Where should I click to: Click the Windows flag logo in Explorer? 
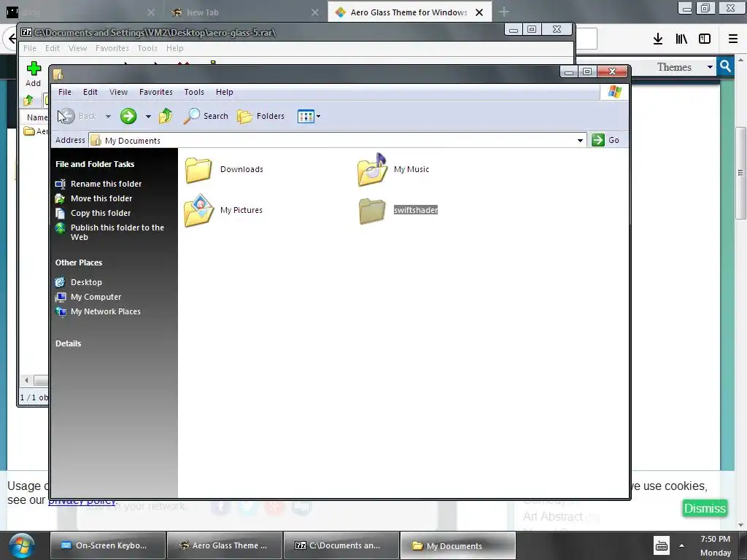(614, 92)
